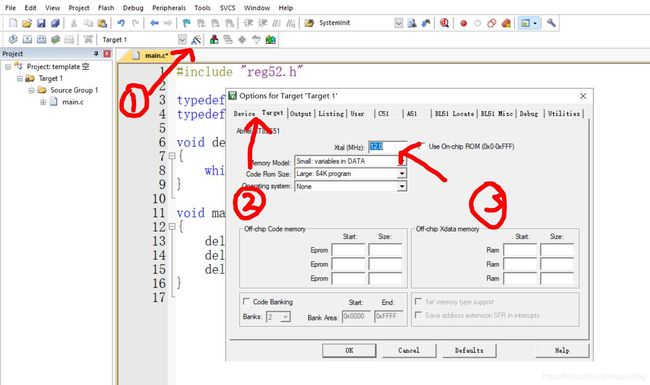Expand the main.c tree node
Viewport: 650px width, 385px height.
click(43, 102)
